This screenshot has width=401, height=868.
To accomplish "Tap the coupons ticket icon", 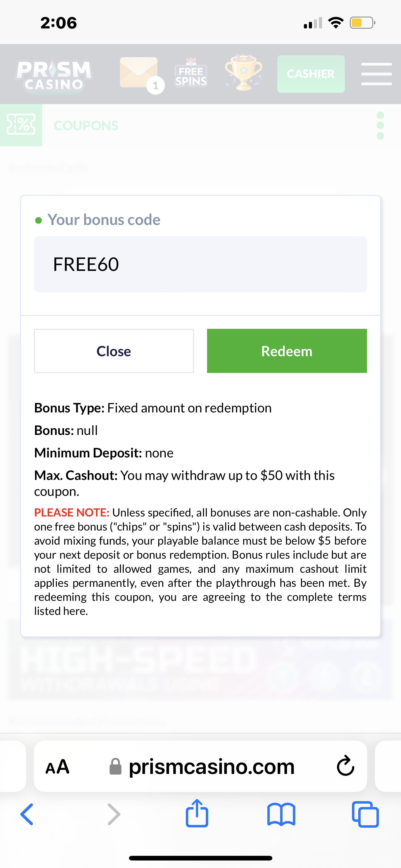I will click(21, 125).
